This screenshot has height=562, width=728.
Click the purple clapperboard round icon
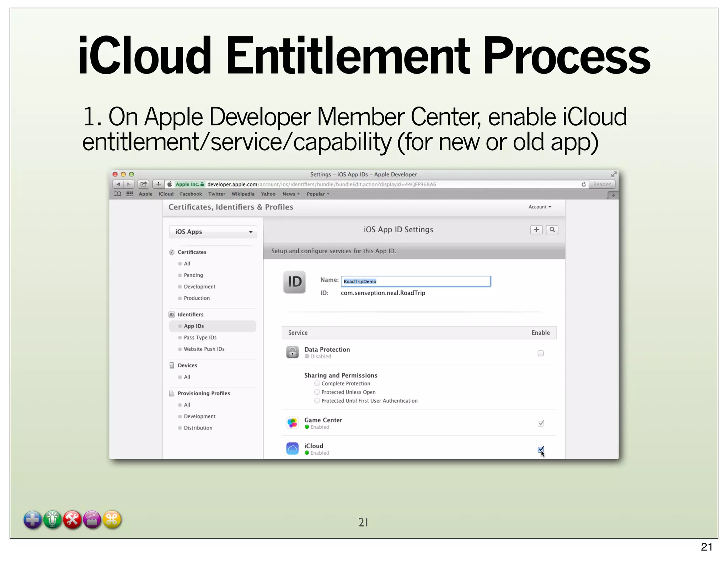point(92,520)
